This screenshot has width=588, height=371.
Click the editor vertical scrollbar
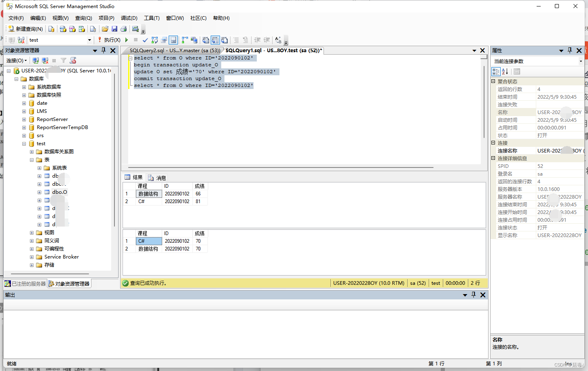point(484,101)
